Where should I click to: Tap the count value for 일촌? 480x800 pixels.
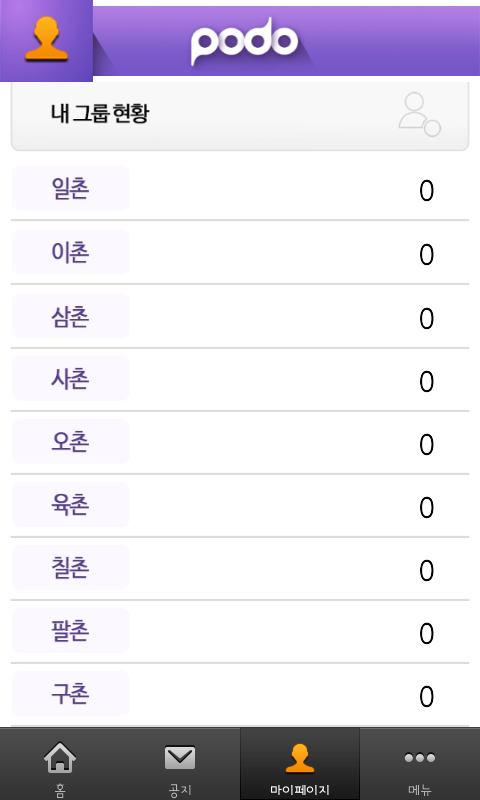(x=426, y=191)
